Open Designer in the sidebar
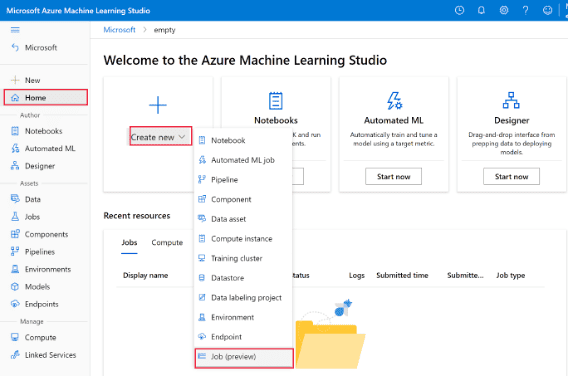The image size is (568, 376). pos(33,166)
